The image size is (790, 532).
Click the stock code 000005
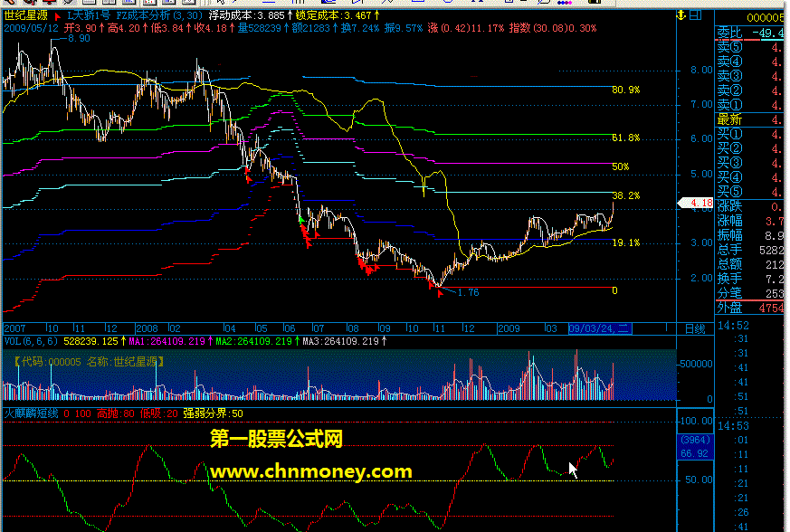[x=766, y=18]
